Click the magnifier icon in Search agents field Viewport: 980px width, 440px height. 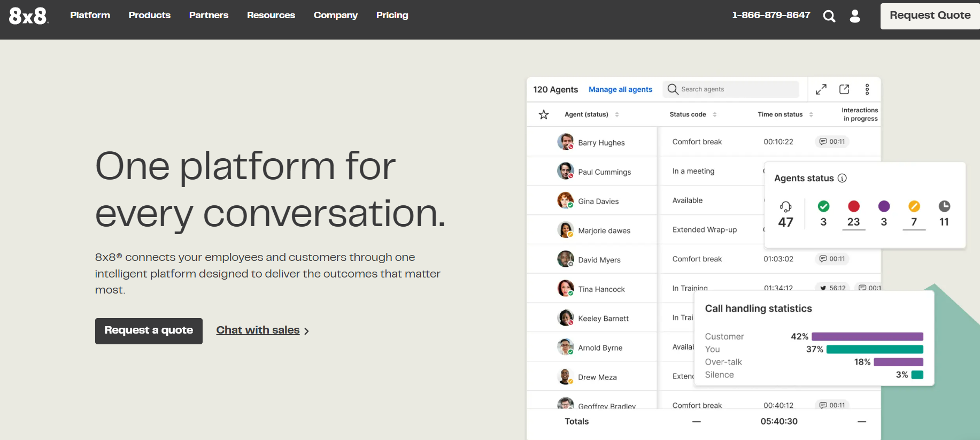tap(673, 89)
